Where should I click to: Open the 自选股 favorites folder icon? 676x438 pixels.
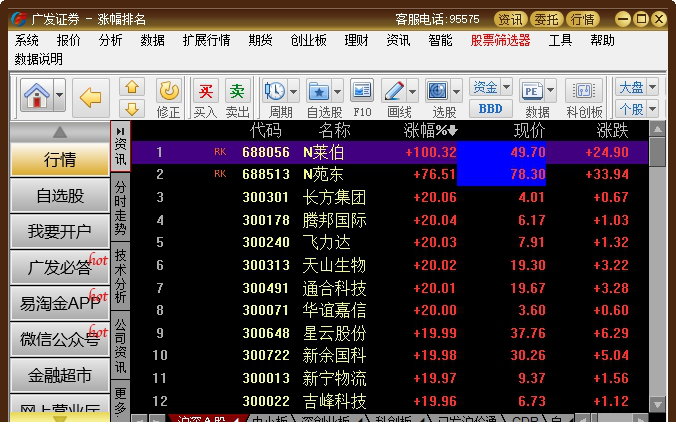tap(319, 91)
